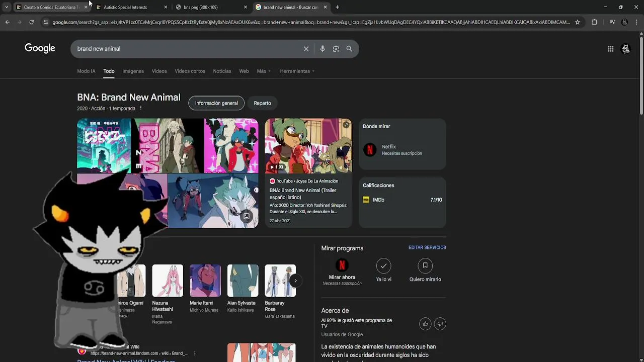Expand the Más search filter menu
Viewport: 644px width, 362px height.
(x=264, y=71)
